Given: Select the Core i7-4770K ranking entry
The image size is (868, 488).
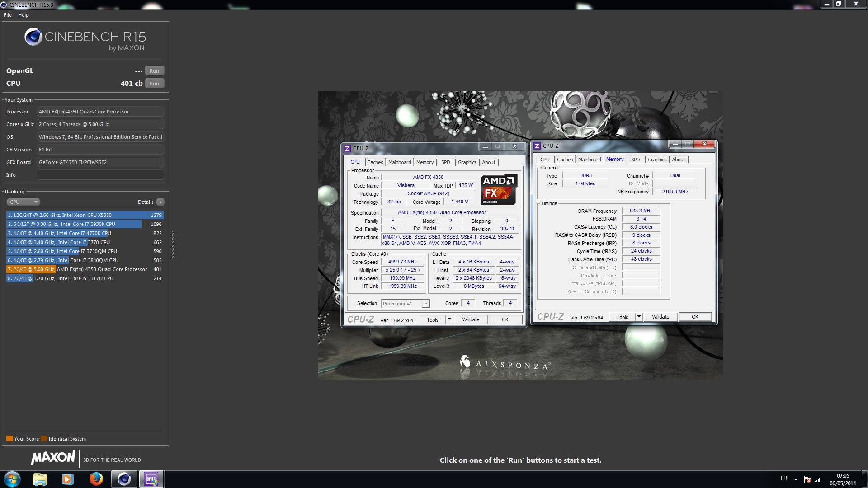Looking at the screenshot, I should [85, 233].
